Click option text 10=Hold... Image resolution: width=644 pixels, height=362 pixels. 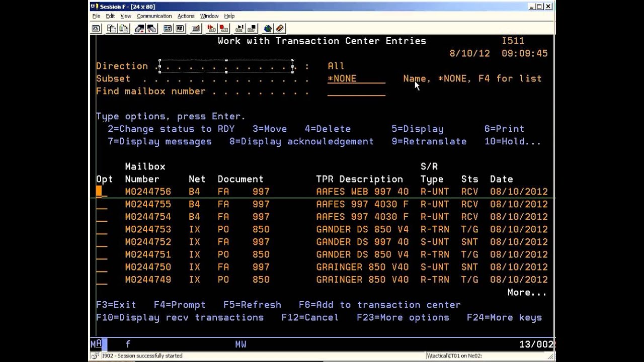512,141
